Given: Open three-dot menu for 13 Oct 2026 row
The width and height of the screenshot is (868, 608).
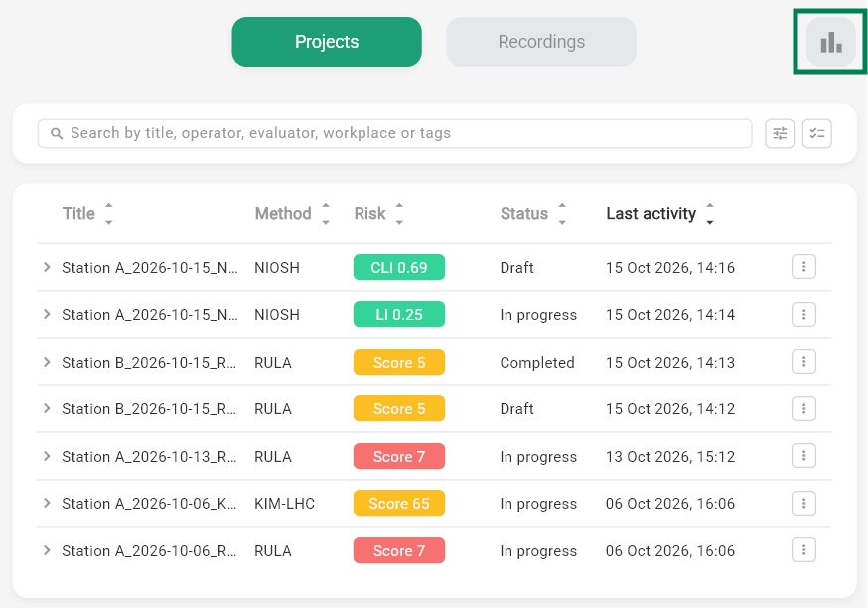Looking at the screenshot, I should coord(803,456).
